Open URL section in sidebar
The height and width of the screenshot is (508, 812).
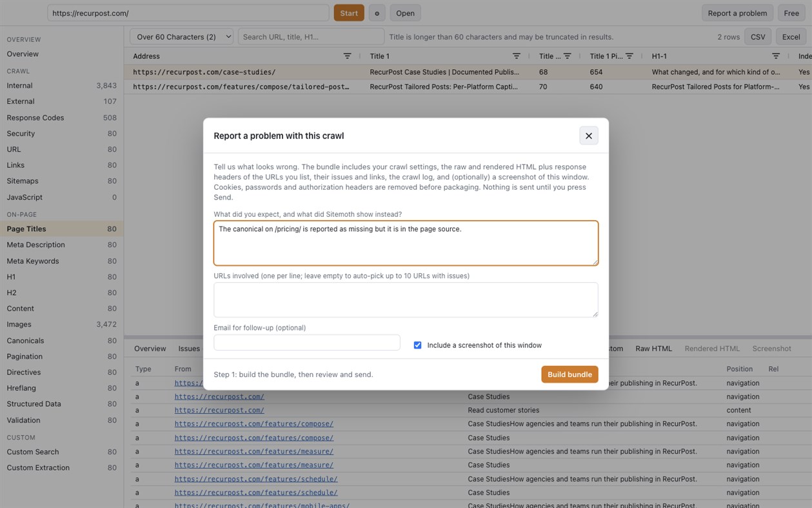click(x=62, y=149)
